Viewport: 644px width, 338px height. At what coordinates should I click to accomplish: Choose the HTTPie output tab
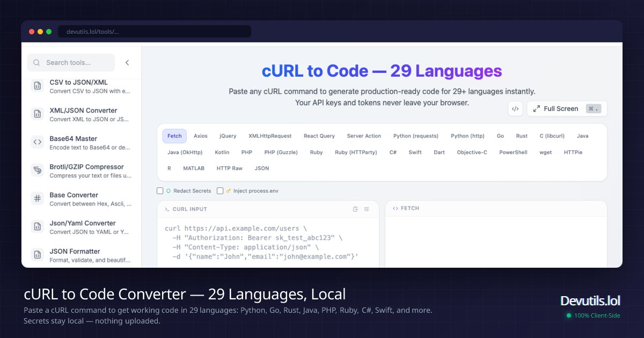coord(573,152)
